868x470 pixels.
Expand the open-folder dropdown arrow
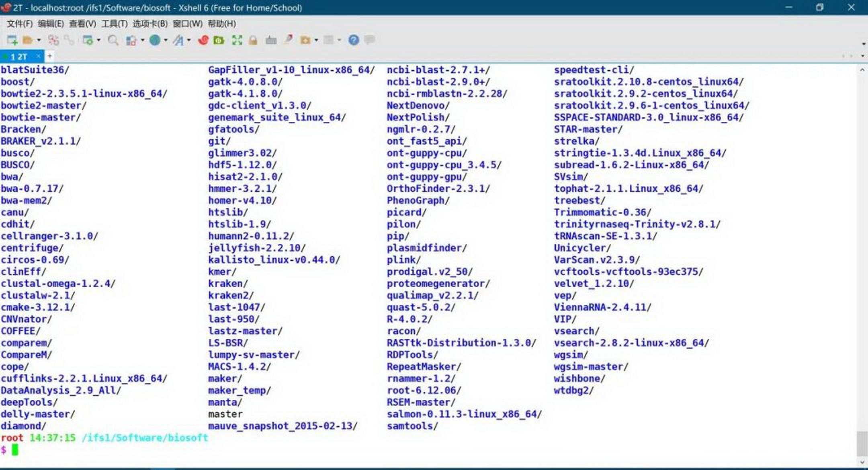(39, 40)
